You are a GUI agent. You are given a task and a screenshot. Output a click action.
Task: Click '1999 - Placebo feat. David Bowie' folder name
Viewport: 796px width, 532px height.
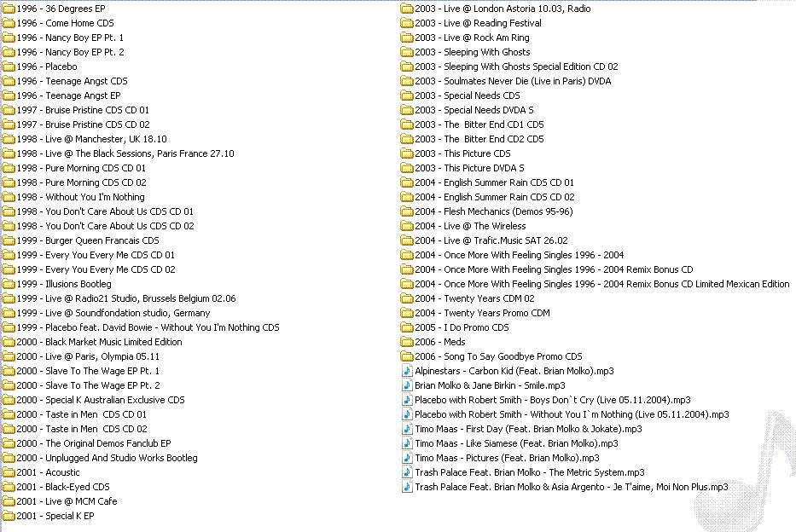[148, 327]
